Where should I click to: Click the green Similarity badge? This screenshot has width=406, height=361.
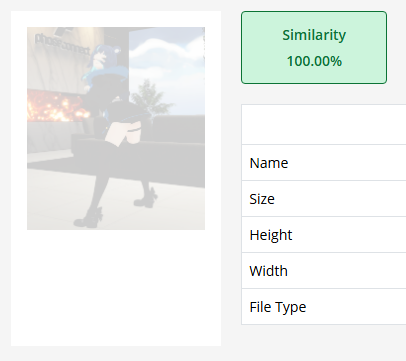[x=314, y=47]
